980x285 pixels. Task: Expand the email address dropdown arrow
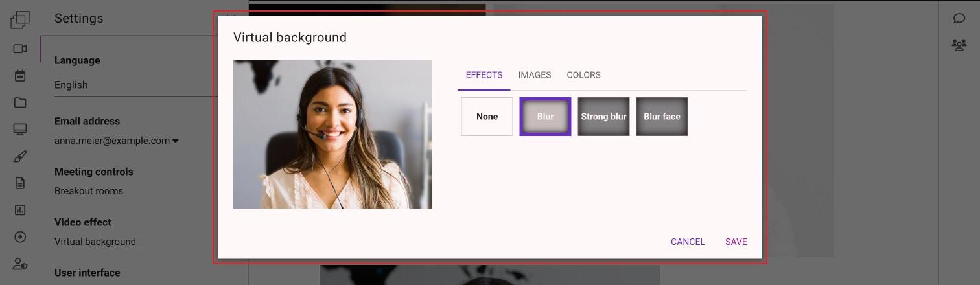click(x=176, y=141)
